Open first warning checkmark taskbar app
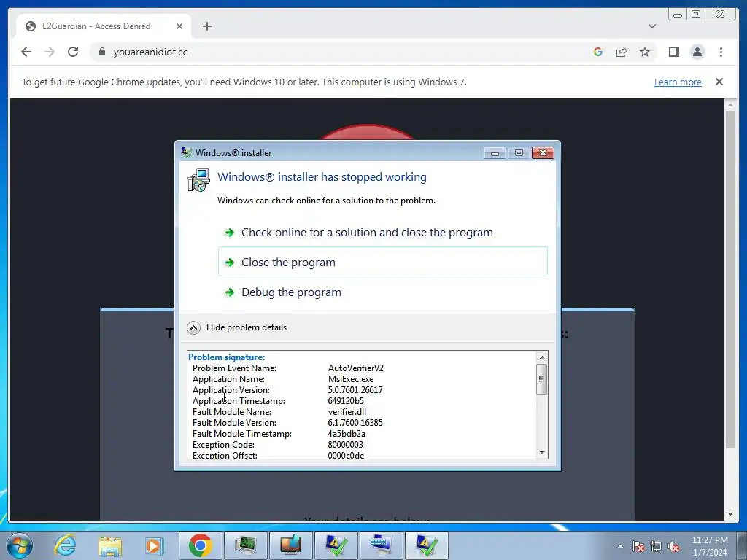 [336, 545]
